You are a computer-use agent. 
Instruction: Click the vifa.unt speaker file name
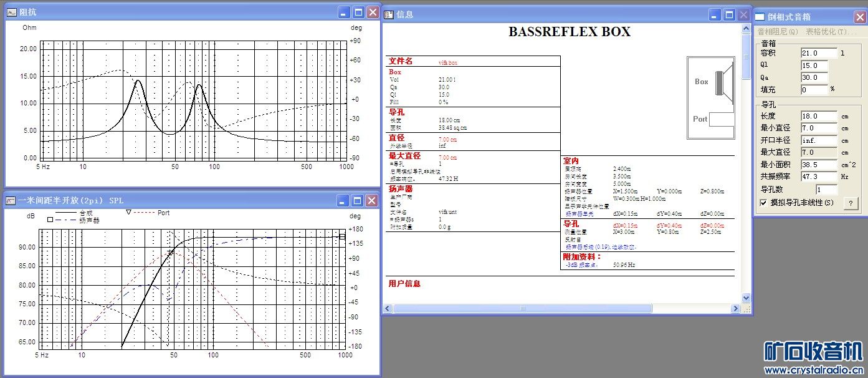[x=449, y=212]
